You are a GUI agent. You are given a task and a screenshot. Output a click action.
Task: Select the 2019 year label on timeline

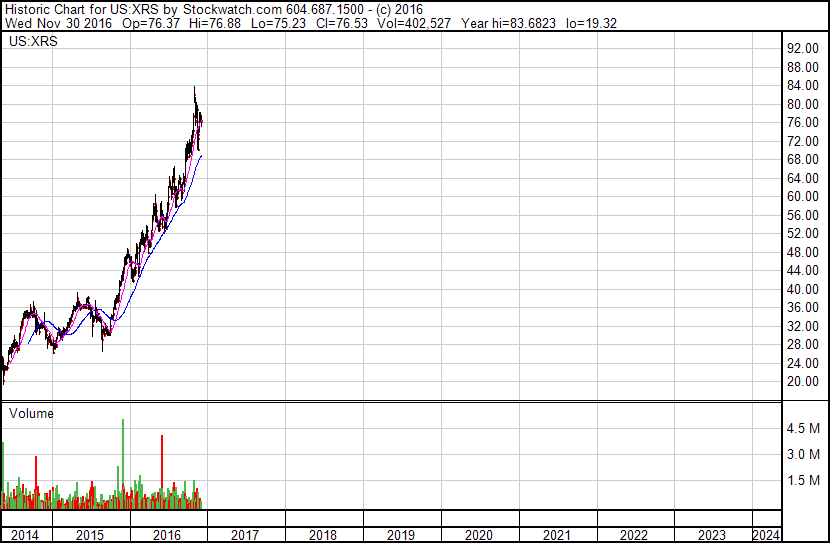pos(401,535)
